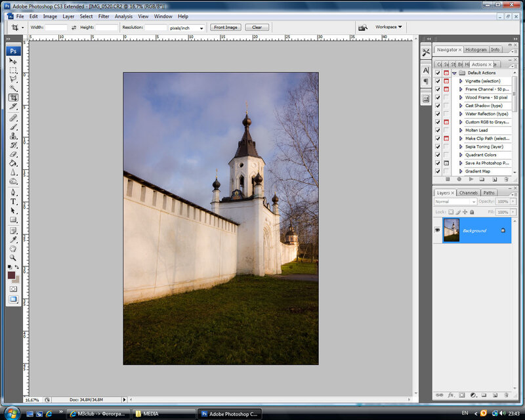The width and height of the screenshot is (525, 420).
Task: Expand the Sepia Toning (layer) action
Action: coord(461,146)
